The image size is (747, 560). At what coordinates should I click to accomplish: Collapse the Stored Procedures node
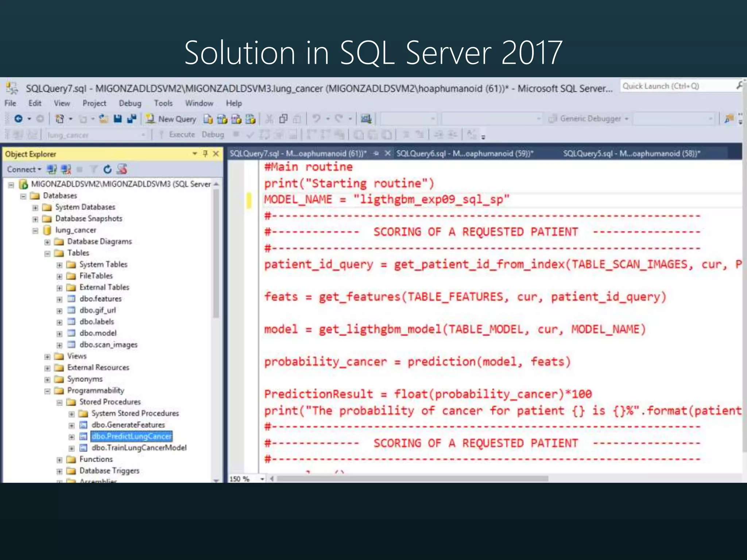click(x=59, y=402)
